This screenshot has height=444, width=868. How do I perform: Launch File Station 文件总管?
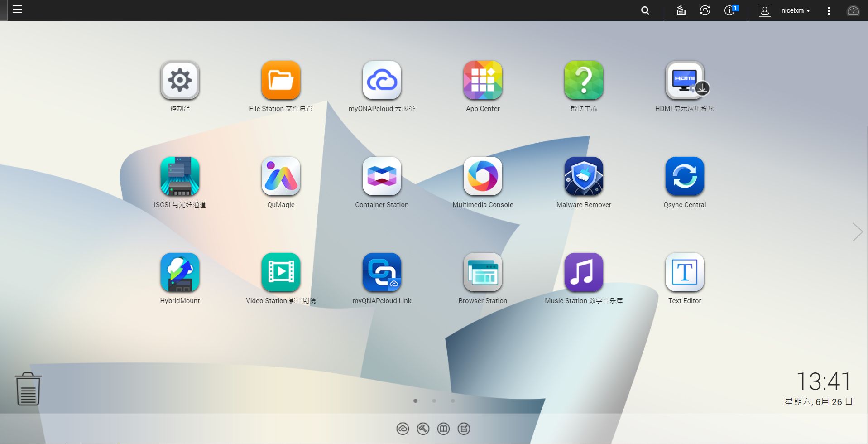[281, 80]
